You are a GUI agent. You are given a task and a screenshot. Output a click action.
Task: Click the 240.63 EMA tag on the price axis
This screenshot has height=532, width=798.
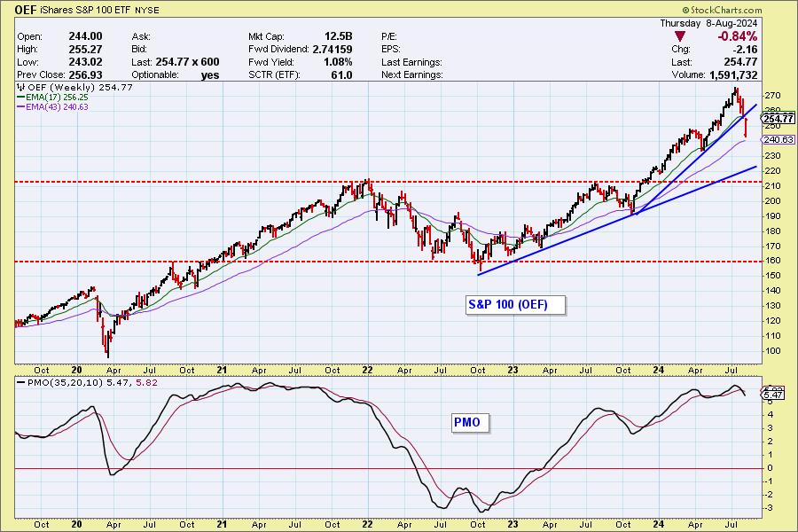click(x=778, y=139)
